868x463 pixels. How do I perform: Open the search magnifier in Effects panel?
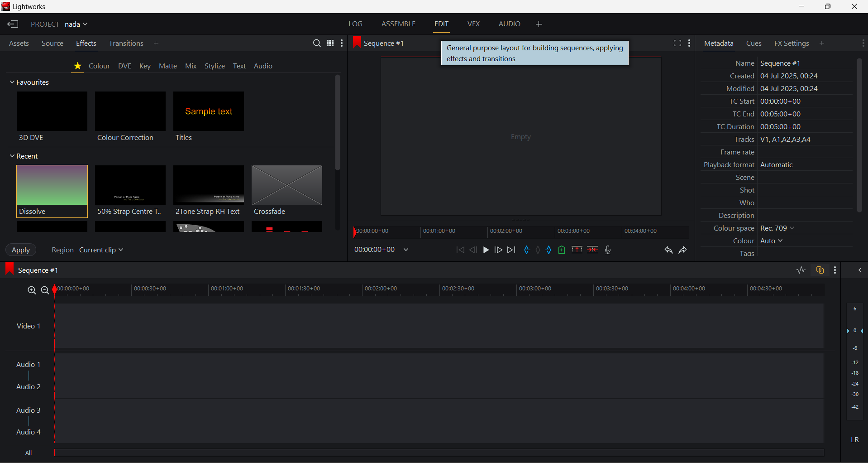coord(317,43)
